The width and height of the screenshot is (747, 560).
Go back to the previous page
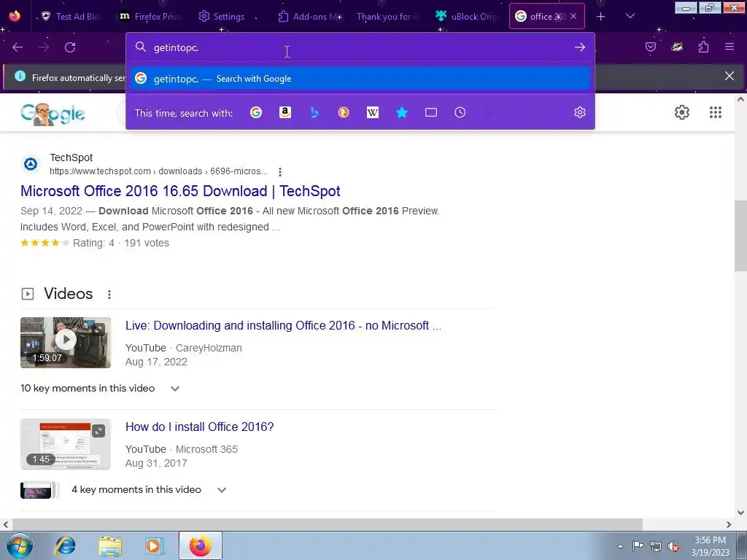[x=18, y=47]
